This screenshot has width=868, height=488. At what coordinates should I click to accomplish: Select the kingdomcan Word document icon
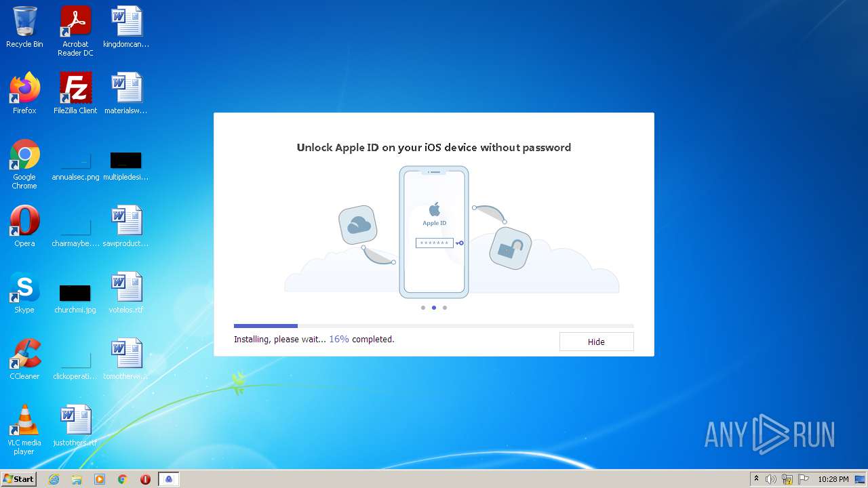126,27
